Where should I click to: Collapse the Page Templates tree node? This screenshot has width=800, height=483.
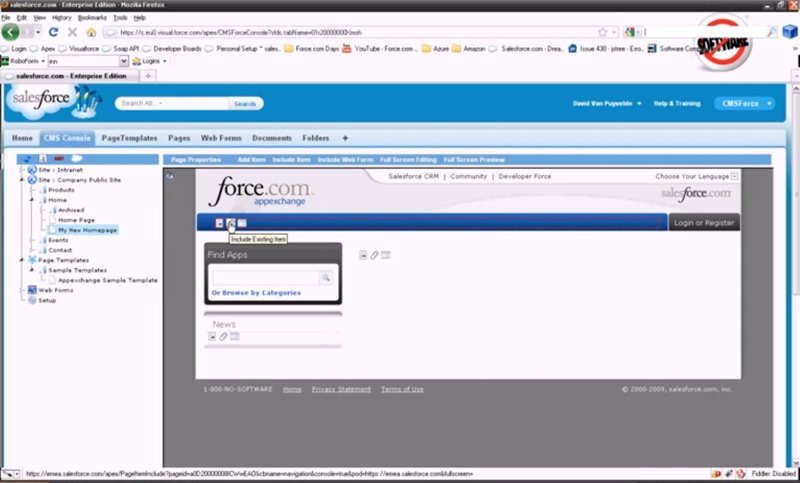[22, 260]
